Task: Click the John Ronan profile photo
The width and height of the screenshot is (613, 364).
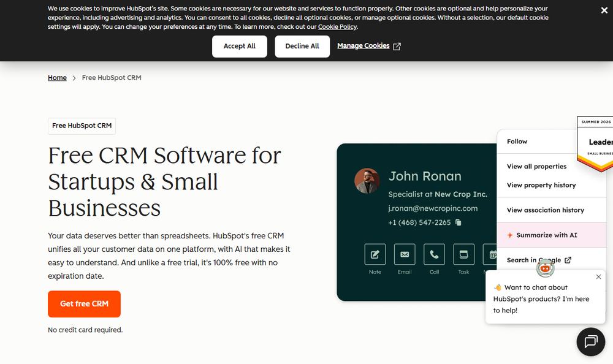Action: coord(367,181)
